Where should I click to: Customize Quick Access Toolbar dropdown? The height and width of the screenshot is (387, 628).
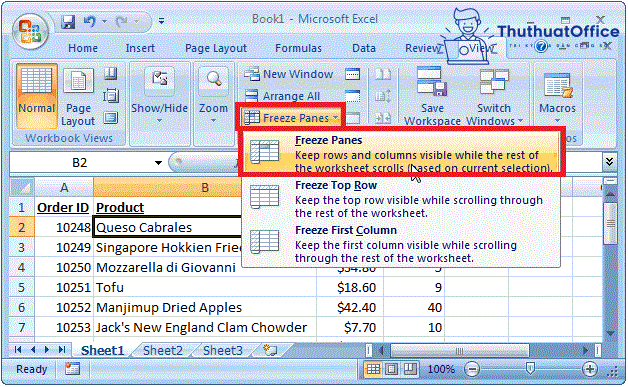pyautogui.click(x=161, y=21)
